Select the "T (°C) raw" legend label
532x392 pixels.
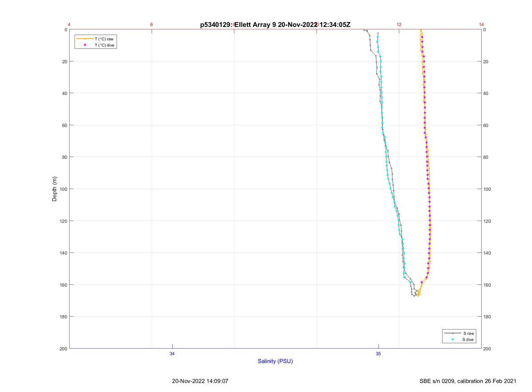click(104, 39)
